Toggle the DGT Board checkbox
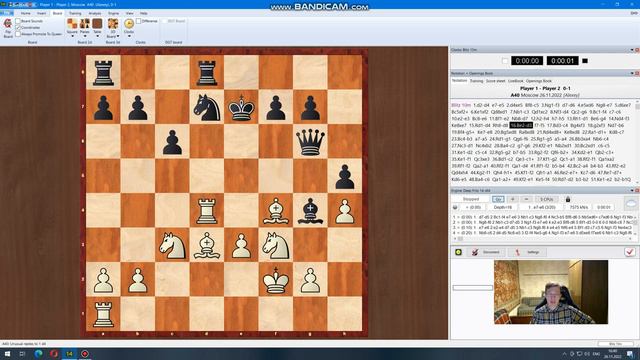Screen dimensions: 640x360 pos(164,21)
